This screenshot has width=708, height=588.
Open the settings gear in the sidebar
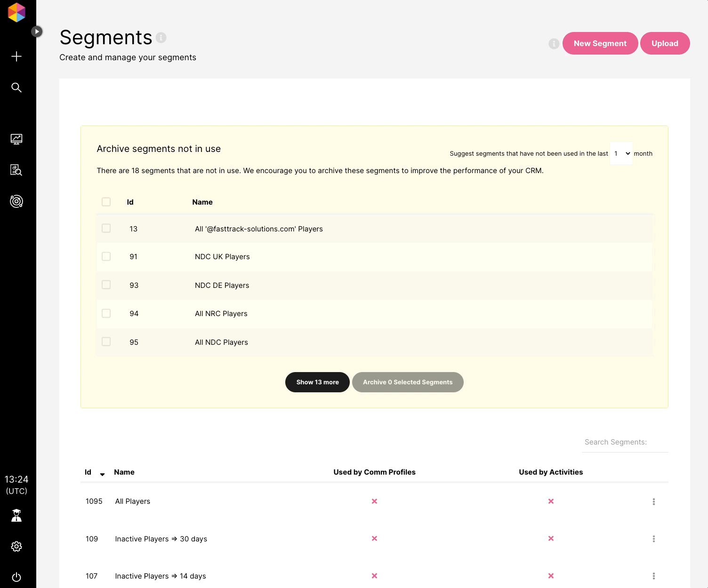(x=16, y=546)
